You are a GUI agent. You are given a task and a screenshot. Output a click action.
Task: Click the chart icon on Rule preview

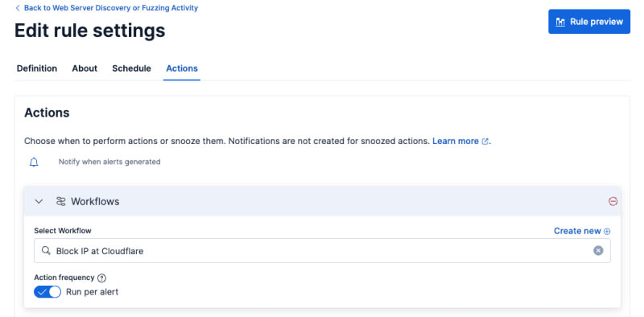point(560,22)
